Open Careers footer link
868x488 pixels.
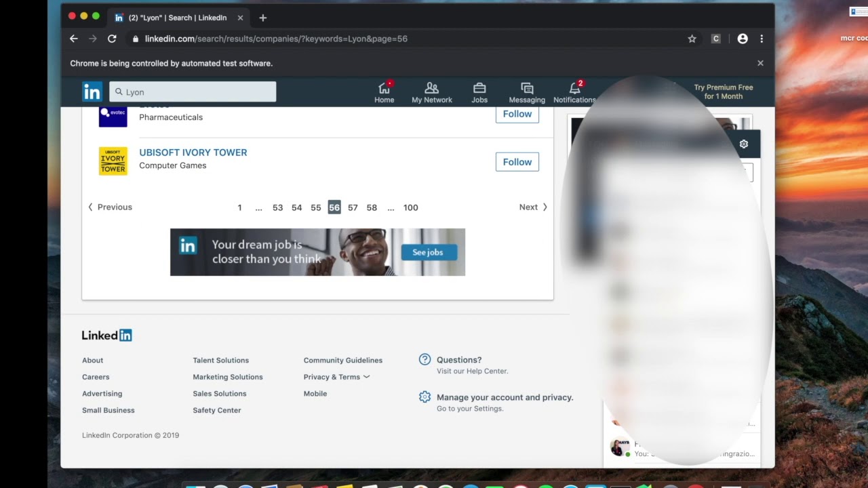(x=96, y=377)
